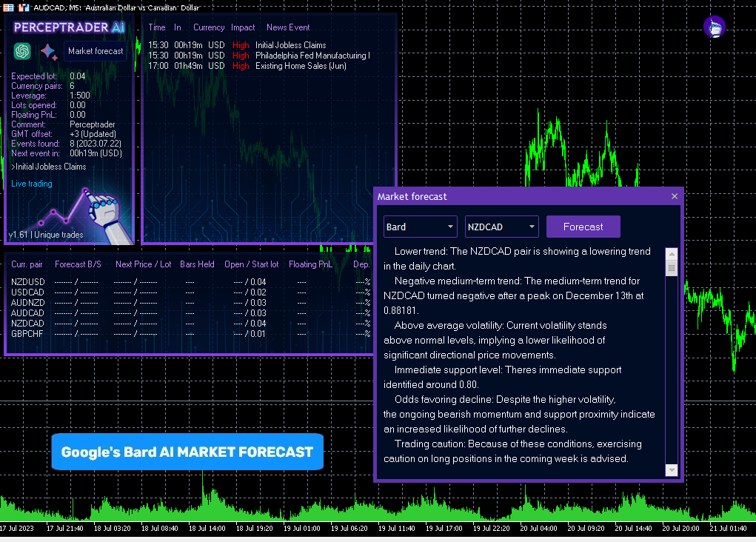The image size is (756, 542).
Task: Click the Google's Bard AI Market Forecast banner
Action: (187, 452)
